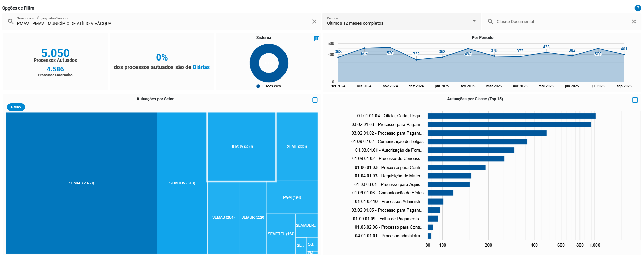Expand the Período dropdown
The width and height of the screenshot is (644, 259).
[474, 21]
